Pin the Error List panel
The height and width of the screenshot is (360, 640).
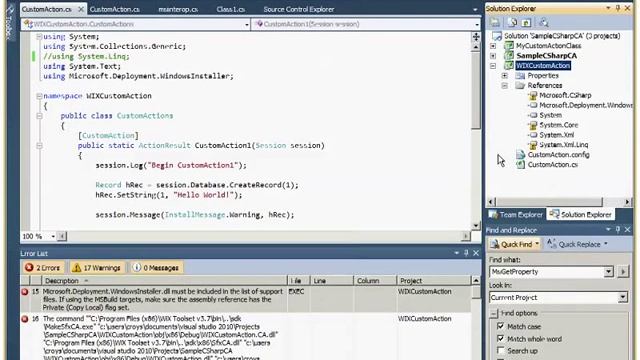pyautogui.click(x=466, y=253)
